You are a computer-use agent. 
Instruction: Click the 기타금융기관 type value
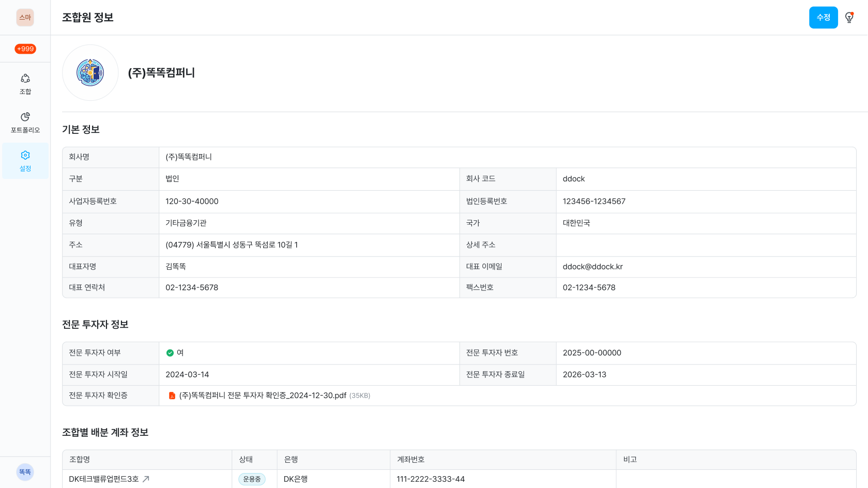(x=186, y=223)
